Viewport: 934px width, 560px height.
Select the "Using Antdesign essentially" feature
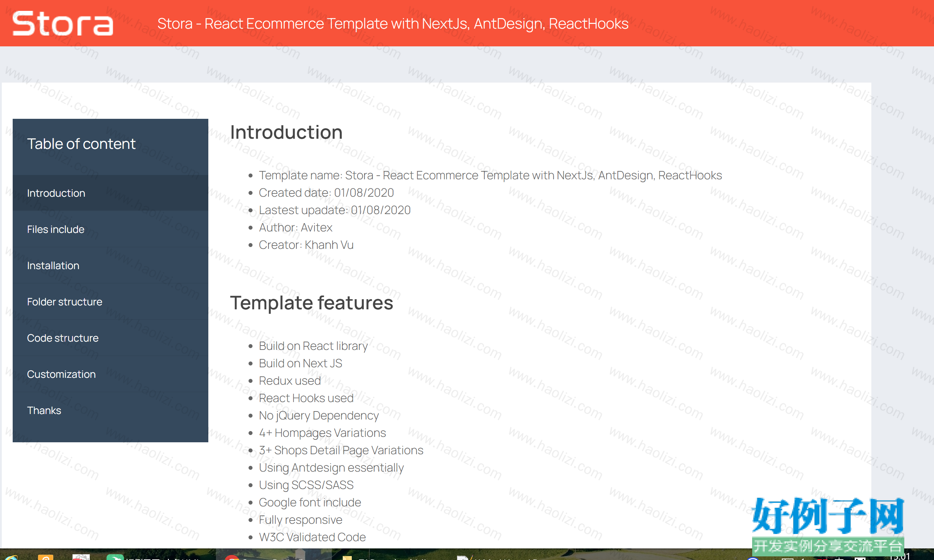[332, 467]
